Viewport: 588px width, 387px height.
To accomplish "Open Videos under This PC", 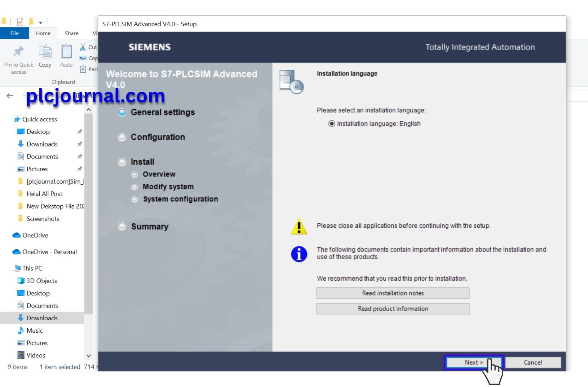I will click(31, 355).
